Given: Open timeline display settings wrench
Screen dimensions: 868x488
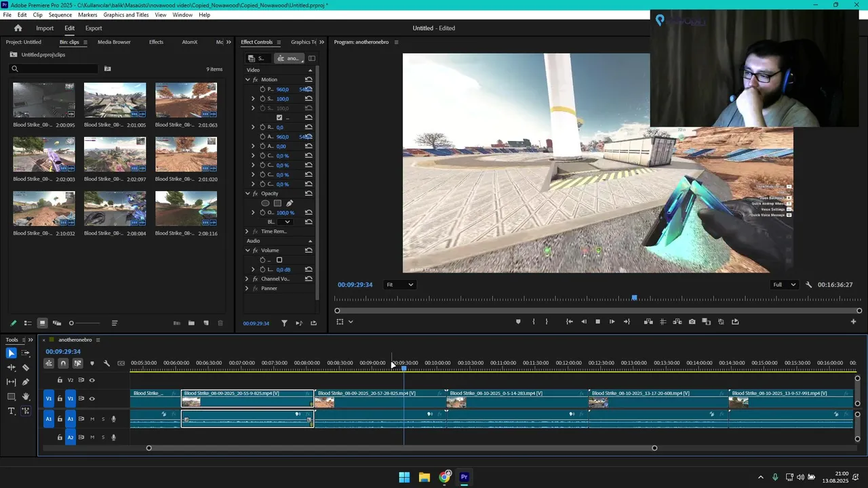Looking at the screenshot, I should [x=106, y=363].
